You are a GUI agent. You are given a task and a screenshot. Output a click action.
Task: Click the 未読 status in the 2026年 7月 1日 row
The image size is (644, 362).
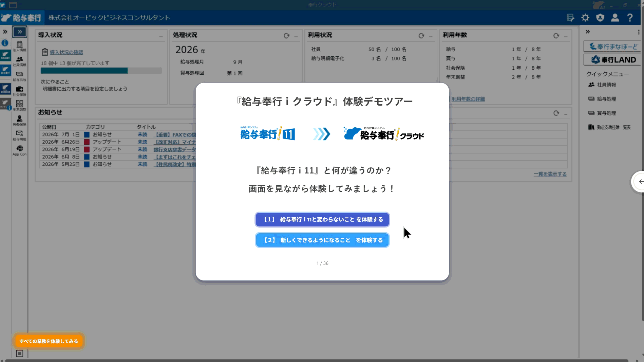coord(143,135)
